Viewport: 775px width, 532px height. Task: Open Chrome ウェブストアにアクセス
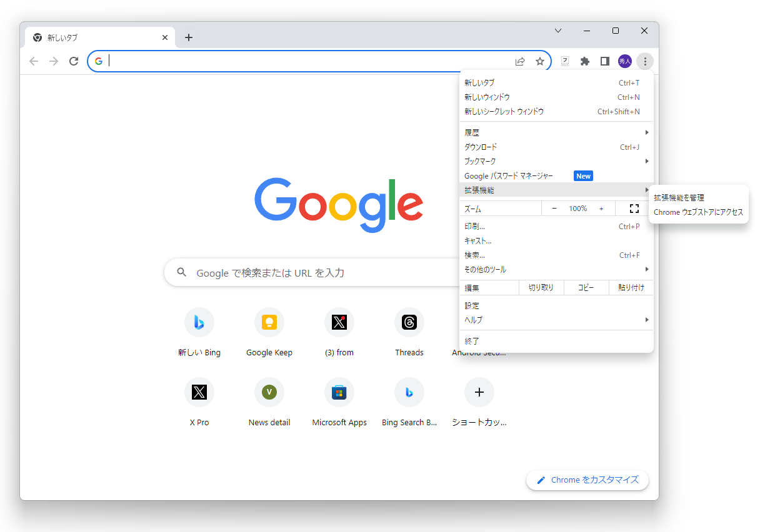(698, 212)
